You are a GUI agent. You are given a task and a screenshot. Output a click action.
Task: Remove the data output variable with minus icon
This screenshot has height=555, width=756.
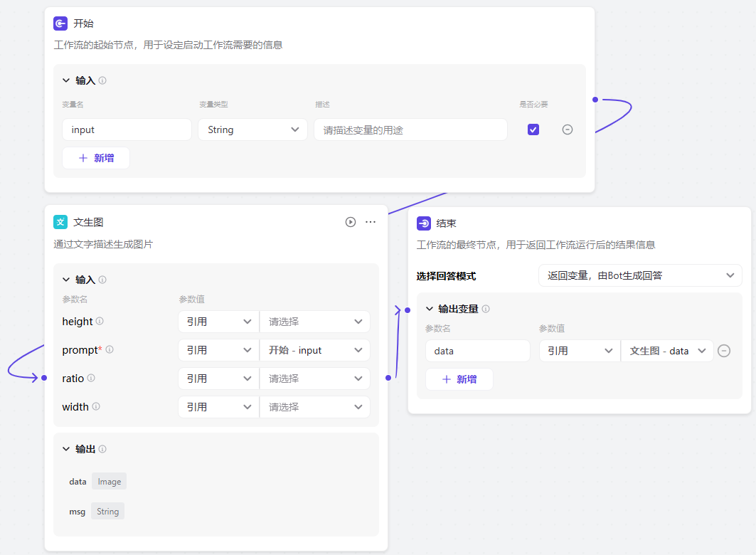click(x=724, y=350)
